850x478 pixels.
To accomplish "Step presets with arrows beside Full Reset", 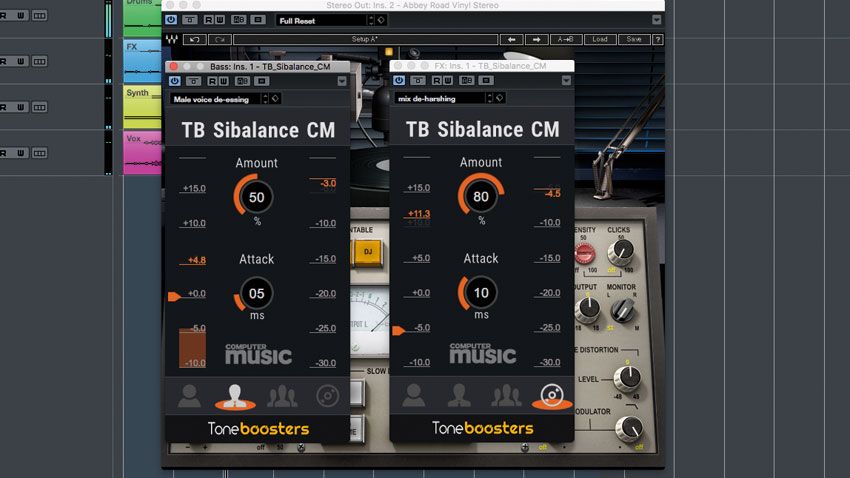I will pyautogui.click(x=371, y=20).
